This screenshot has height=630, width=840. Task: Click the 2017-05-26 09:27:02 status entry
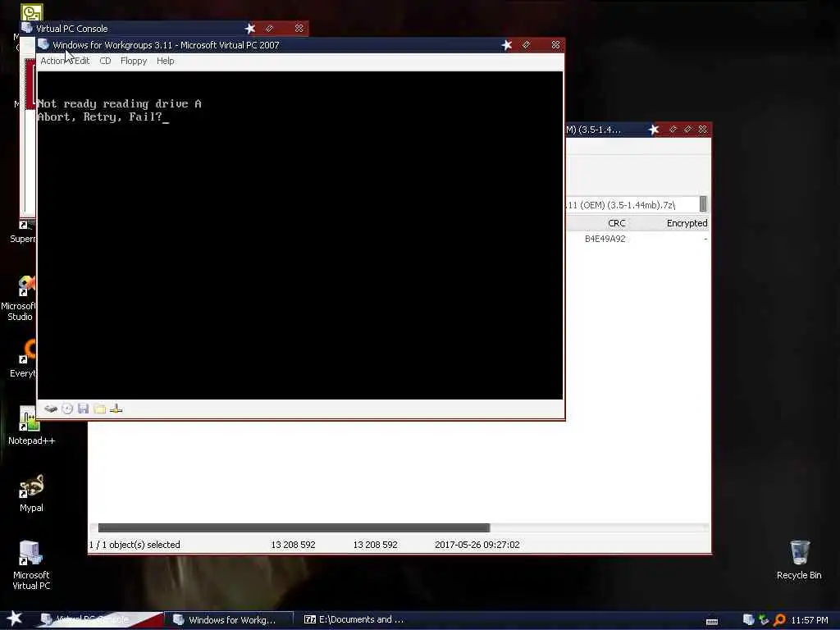[477, 545]
